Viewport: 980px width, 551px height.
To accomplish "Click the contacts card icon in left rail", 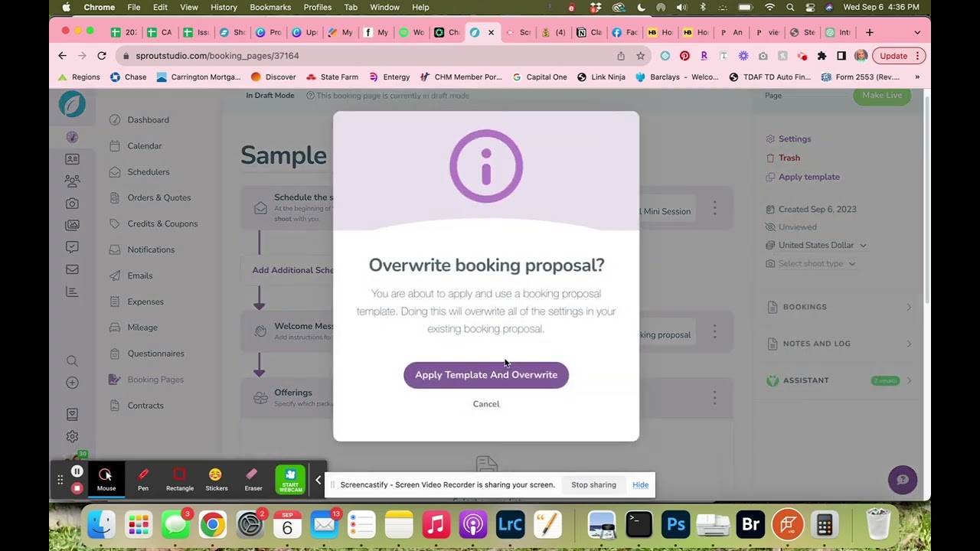I will point(72,159).
